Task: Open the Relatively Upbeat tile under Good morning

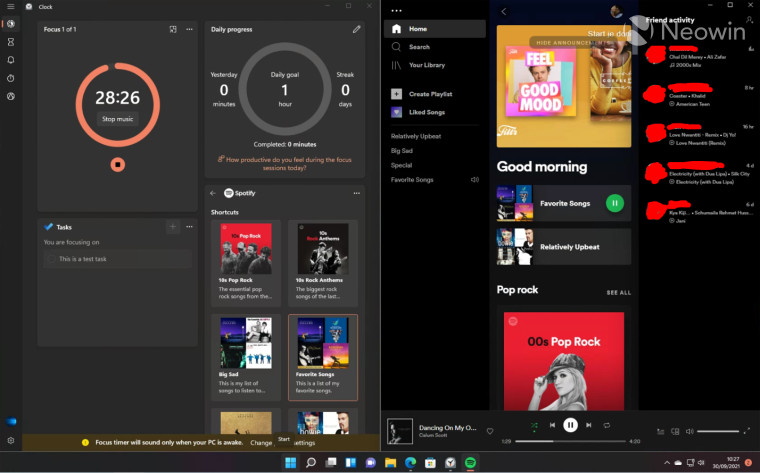Action: 564,247
